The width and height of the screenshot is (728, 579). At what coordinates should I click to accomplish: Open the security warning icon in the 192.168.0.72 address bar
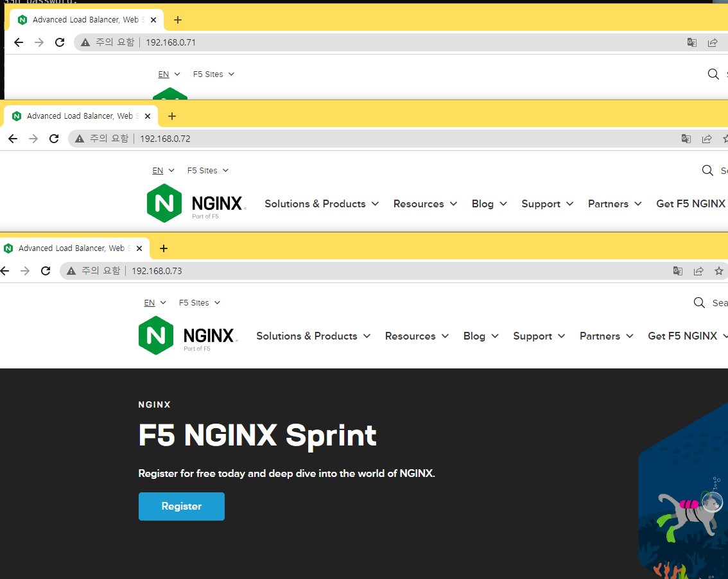tap(80, 139)
